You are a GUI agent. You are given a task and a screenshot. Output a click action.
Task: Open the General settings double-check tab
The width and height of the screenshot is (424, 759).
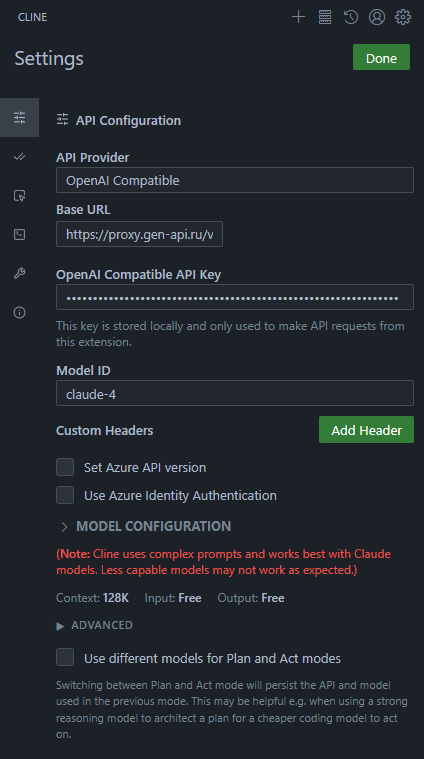(19, 157)
